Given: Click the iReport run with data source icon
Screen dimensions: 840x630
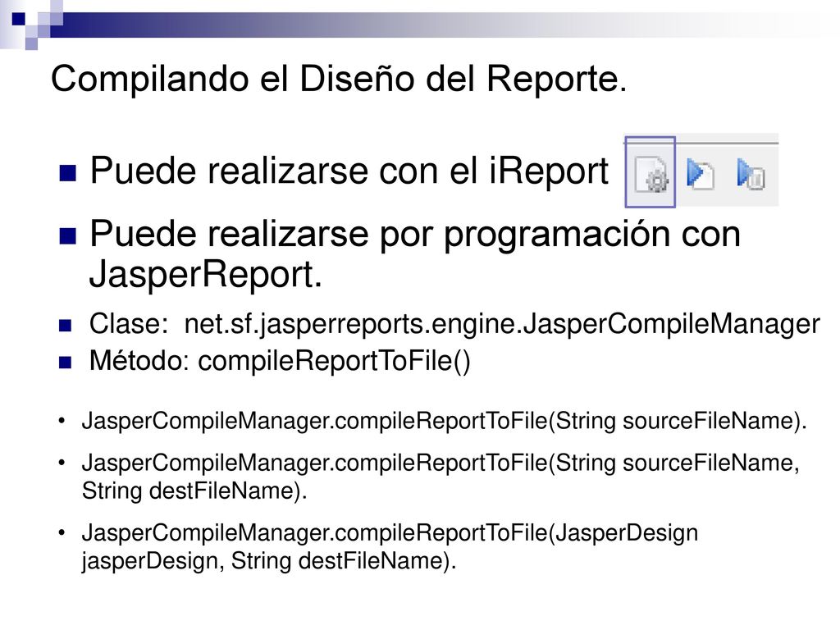Looking at the screenshot, I should pyautogui.click(x=750, y=173).
